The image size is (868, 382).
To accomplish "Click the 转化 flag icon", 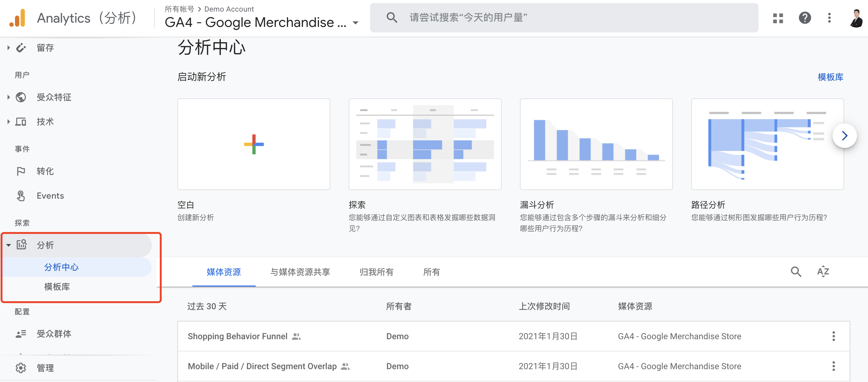I will click(x=21, y=171).
